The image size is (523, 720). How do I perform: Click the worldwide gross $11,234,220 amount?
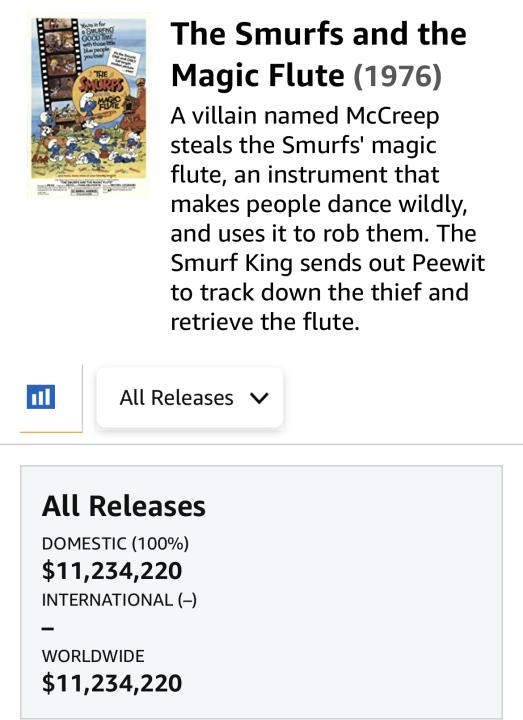pyautogui.click(x=112, y=683)
